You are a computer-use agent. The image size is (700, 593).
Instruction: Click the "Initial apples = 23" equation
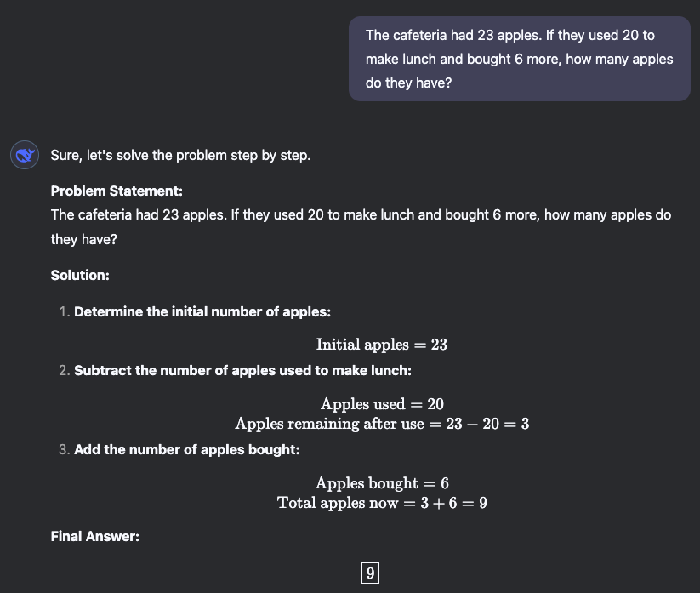(x=382, y=345)
